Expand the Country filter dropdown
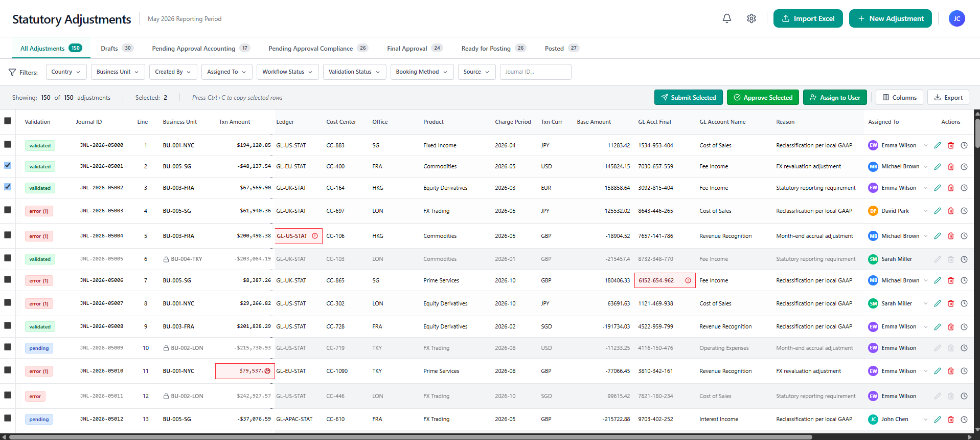The image size is (980, 440). [66, 72]
